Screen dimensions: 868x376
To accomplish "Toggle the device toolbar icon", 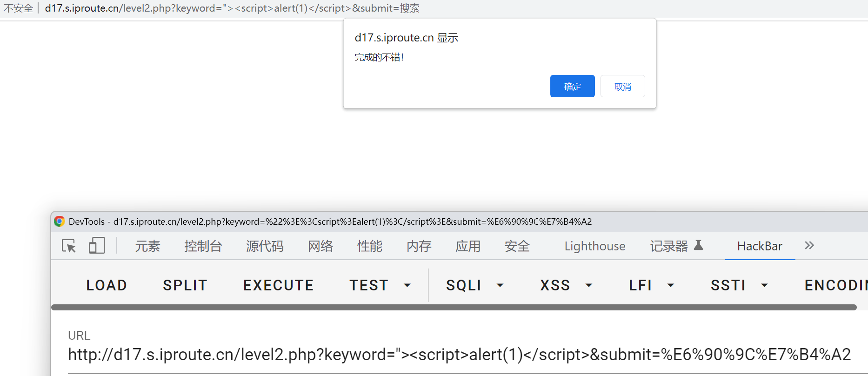I will pos(96,246).
